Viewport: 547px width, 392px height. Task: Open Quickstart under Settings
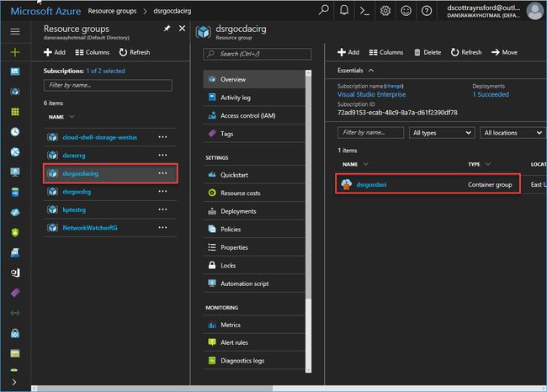click(254, 175)
